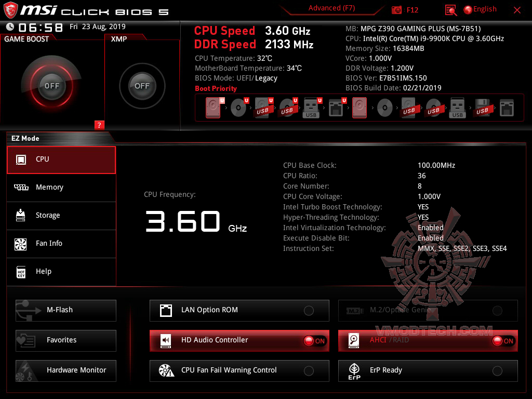
Task: Click the Instruction Set MMX, SSE value
Action: coord(462,248)
